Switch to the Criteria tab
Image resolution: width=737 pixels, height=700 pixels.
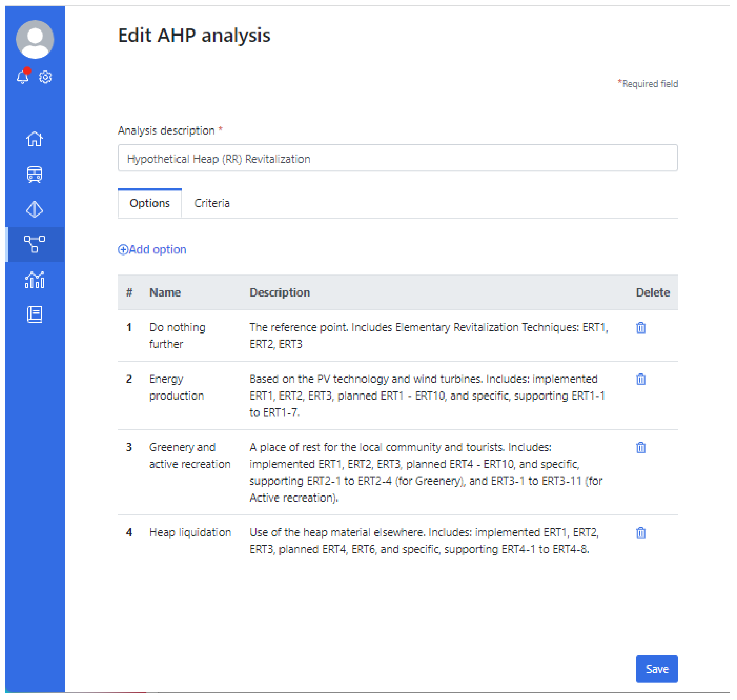point(212,203)
